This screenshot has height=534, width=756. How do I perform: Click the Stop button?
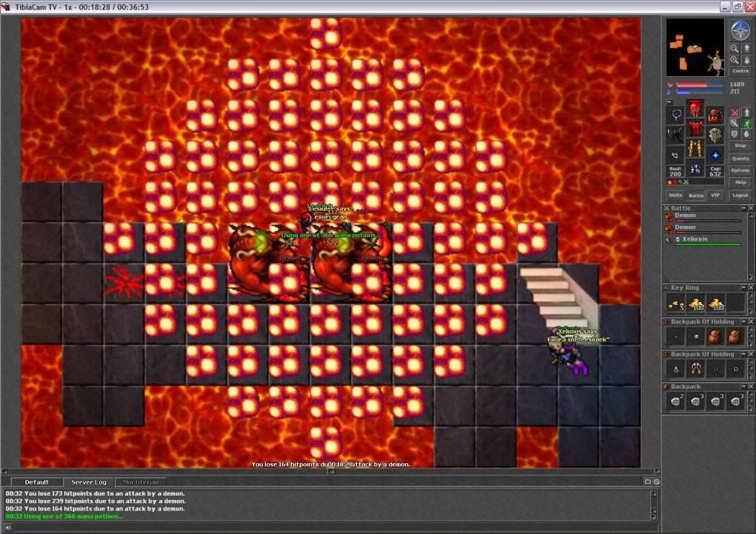(740, 145)
